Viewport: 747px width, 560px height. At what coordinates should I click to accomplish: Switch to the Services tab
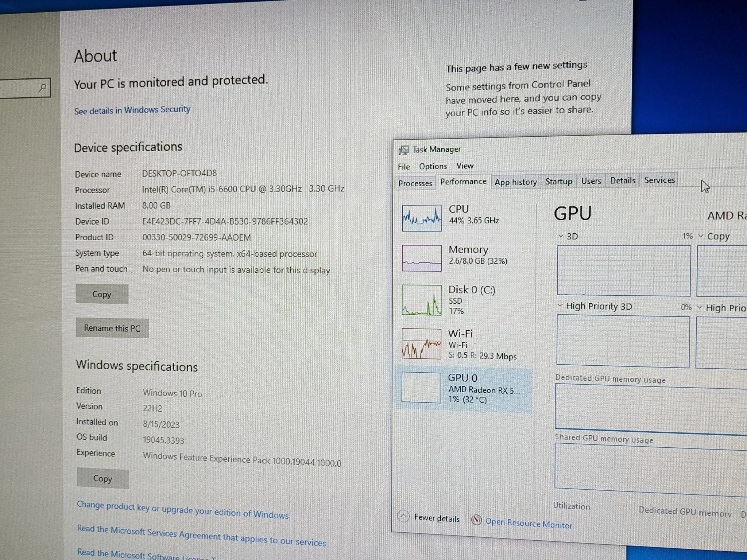[x=659, y=180]
